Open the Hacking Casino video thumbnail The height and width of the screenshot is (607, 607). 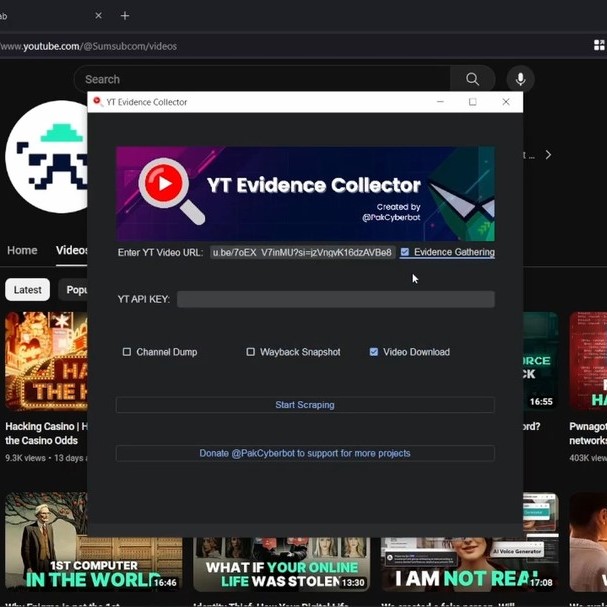pos(46,361)
